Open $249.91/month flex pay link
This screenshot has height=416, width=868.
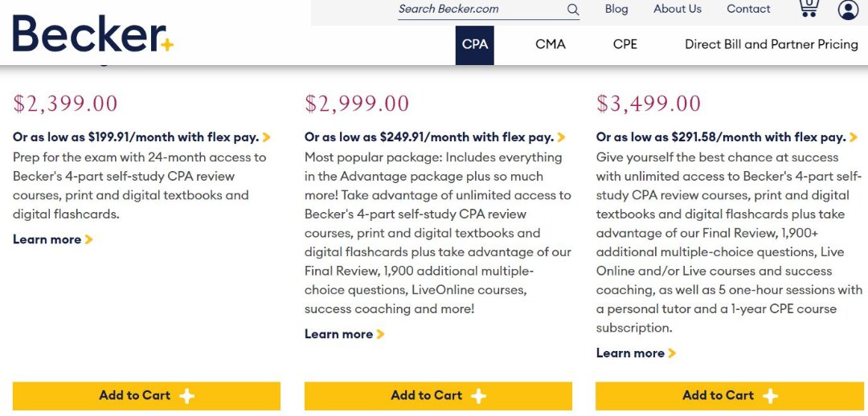(429, 137)
